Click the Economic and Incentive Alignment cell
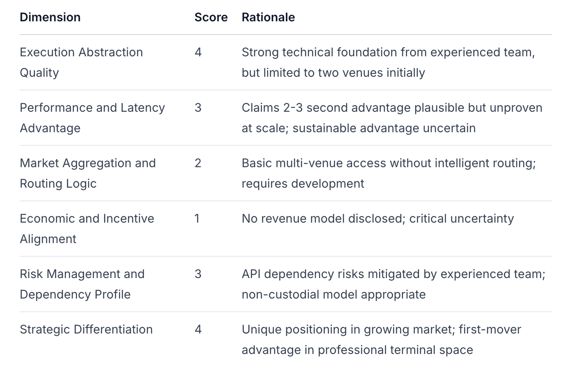The image size is (588, 377). tap(87, 229)
